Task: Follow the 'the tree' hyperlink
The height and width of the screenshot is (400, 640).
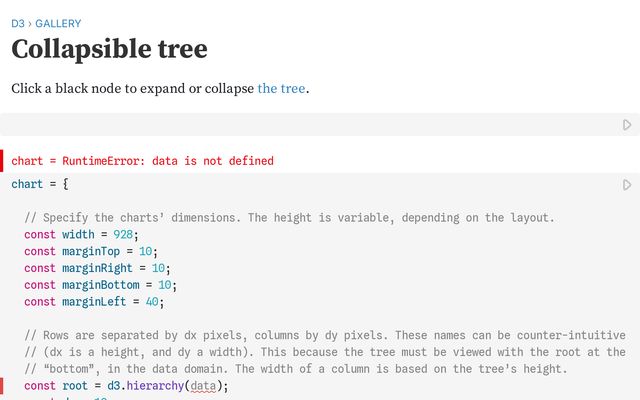Action: [281, 88]
